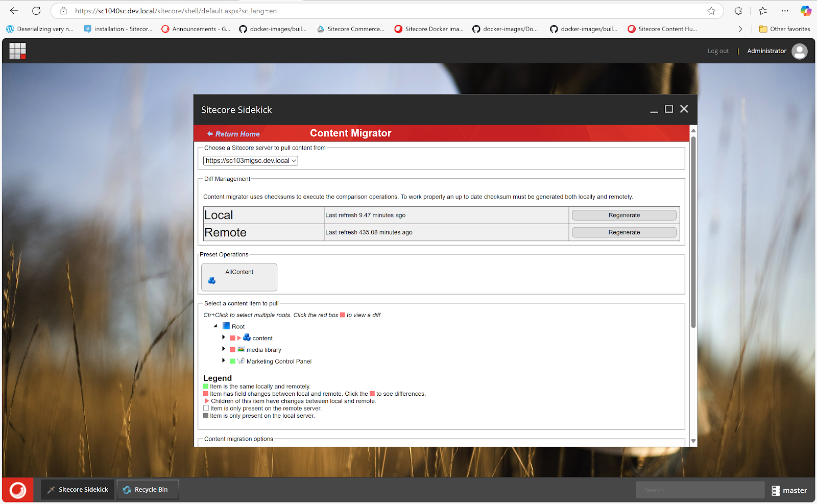Add page to favorites with star icon
Image resolution: width=817 pixels, height=504 pixels.
(x=711, y=11)
